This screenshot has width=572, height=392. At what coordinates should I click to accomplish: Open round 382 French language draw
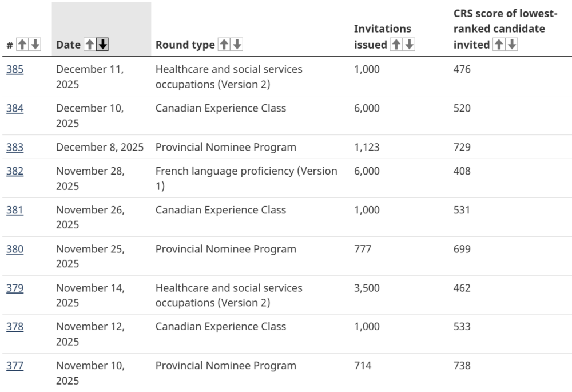(15, 171)
